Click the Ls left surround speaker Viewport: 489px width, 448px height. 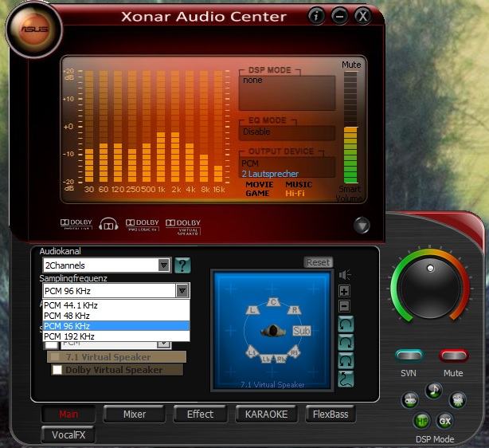(x=252, y=352)
